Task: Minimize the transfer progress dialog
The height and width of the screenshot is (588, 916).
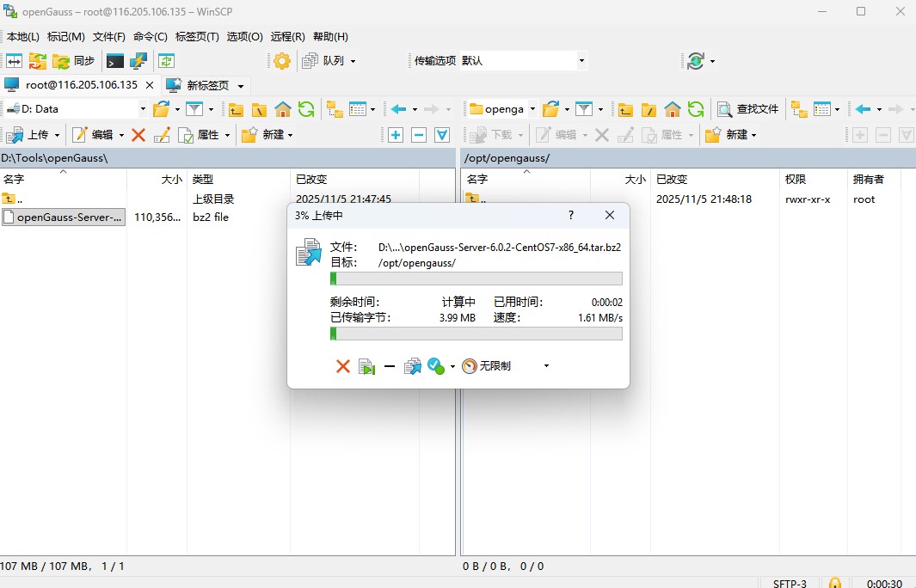Action: point(390,366)
